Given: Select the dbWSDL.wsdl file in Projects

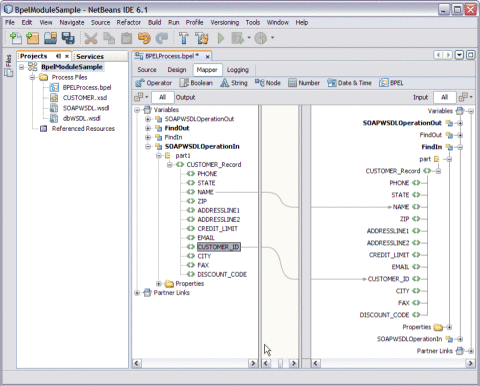Looking at the screenshot, I should (x=81, y=118).
